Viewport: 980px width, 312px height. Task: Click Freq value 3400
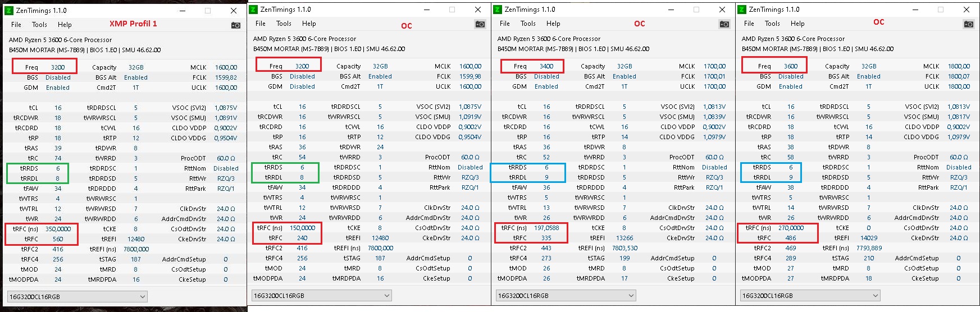point(546,66)
